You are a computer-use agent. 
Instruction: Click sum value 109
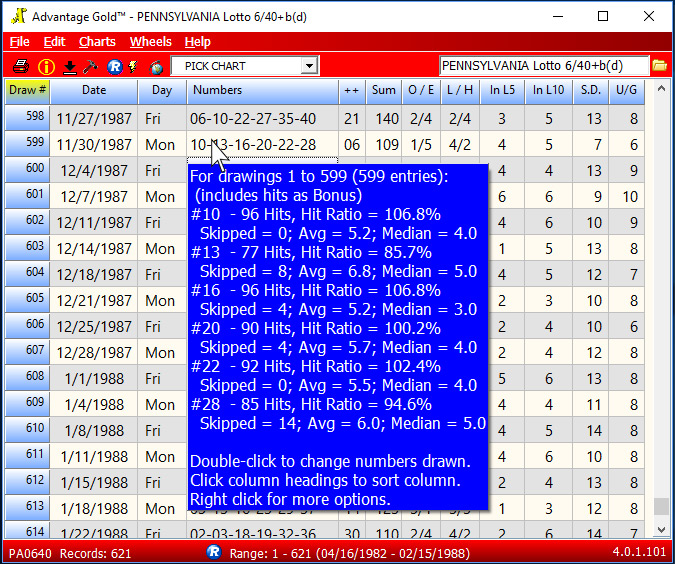387,145
